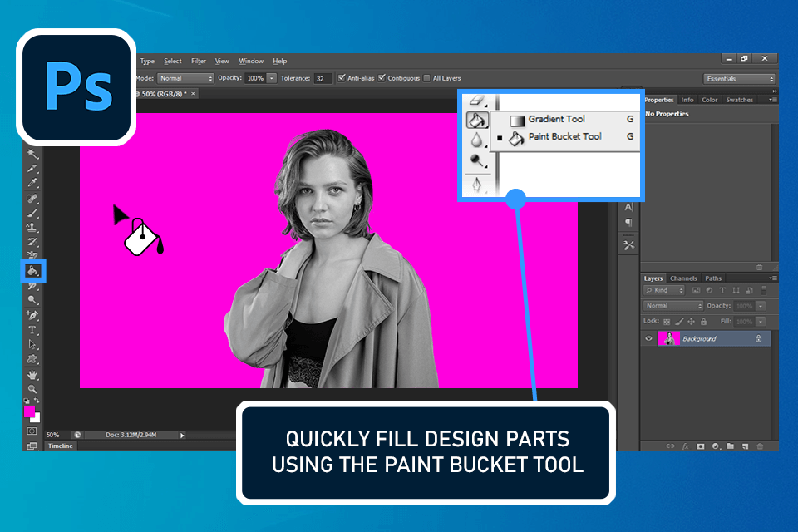
Task: Open the status bar Doc info arrow
Action: click(182, 436)
